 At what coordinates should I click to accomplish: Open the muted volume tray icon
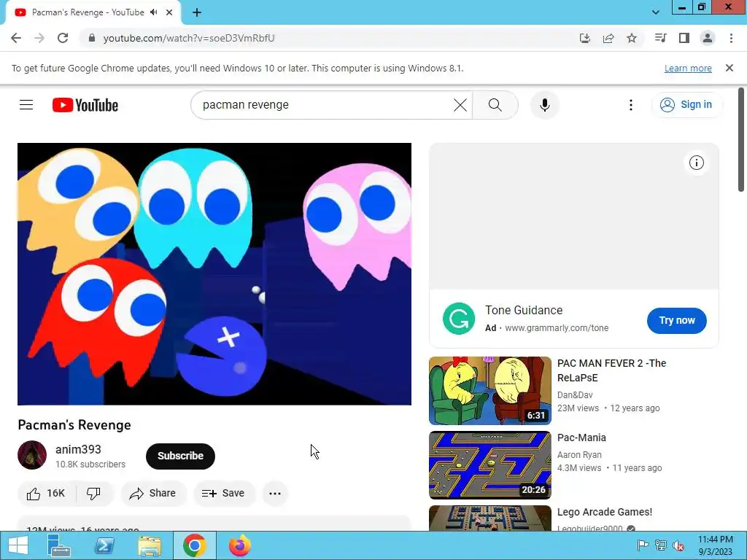pyautogui.click(x=678, y=545)
